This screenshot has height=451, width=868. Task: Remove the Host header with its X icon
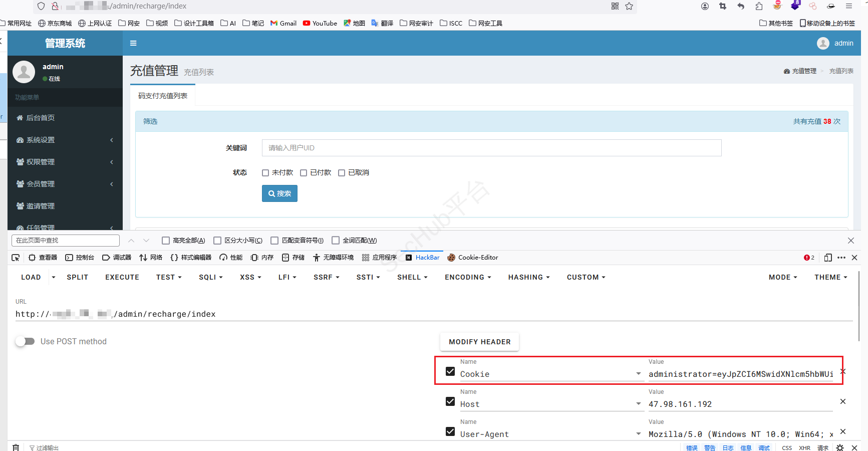click(x=842, y=401)
